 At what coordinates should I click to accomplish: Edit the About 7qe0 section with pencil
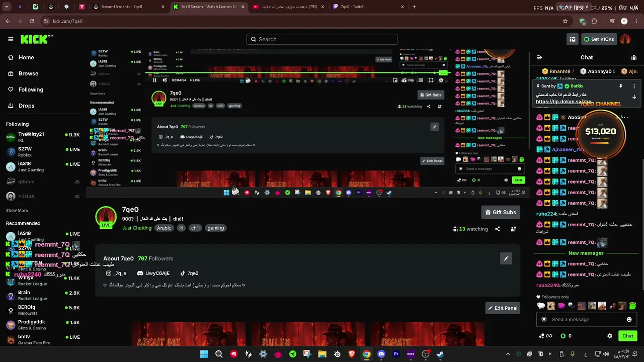point(506,258)
